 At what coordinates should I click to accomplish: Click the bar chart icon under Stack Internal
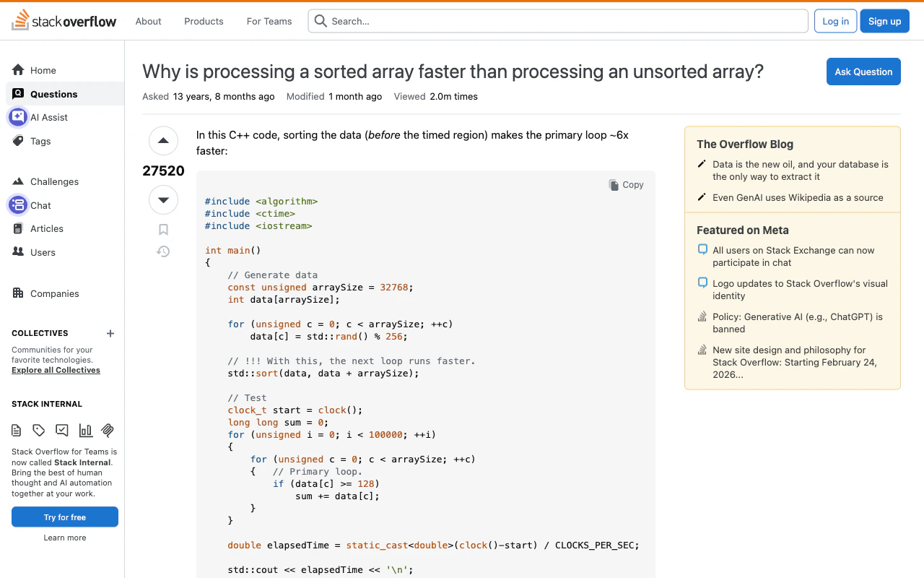(85, 431)
